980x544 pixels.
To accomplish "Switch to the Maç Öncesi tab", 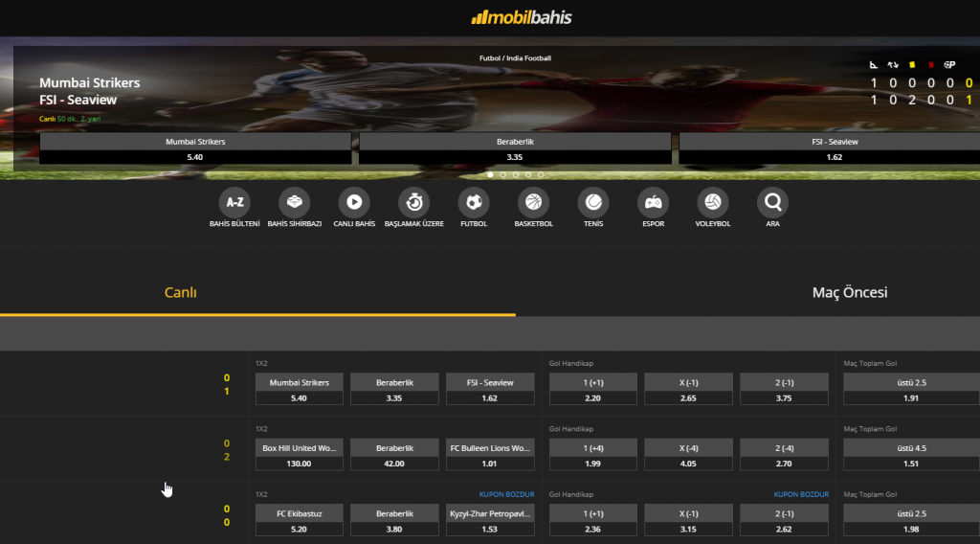I will click(850, 293).
